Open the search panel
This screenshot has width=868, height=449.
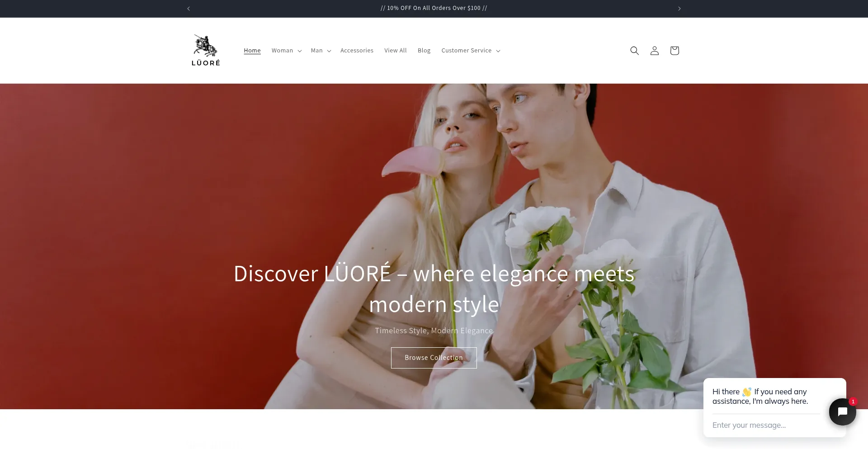tap(634, 50)
